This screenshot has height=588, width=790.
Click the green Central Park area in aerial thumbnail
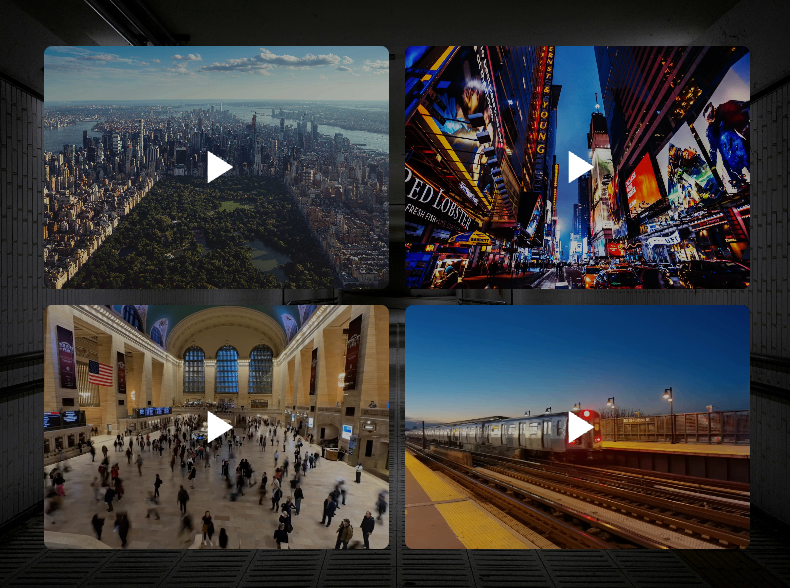click(x=200, y=230)
